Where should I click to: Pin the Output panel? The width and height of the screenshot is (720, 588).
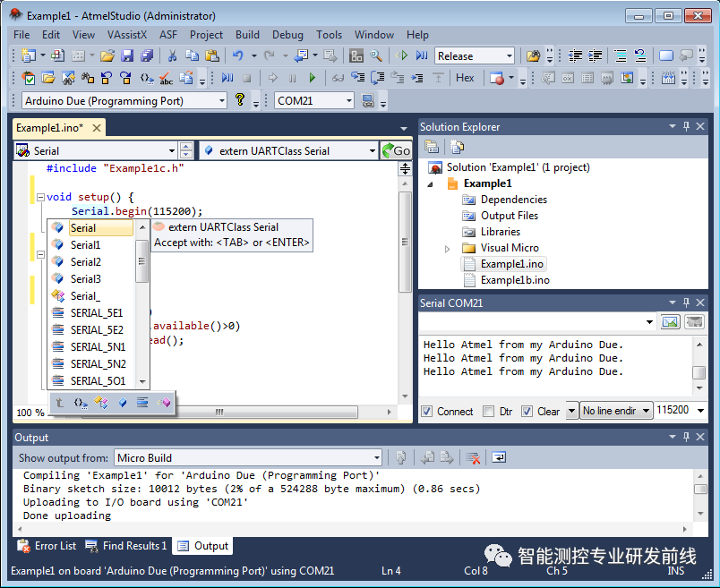(686, 437)
